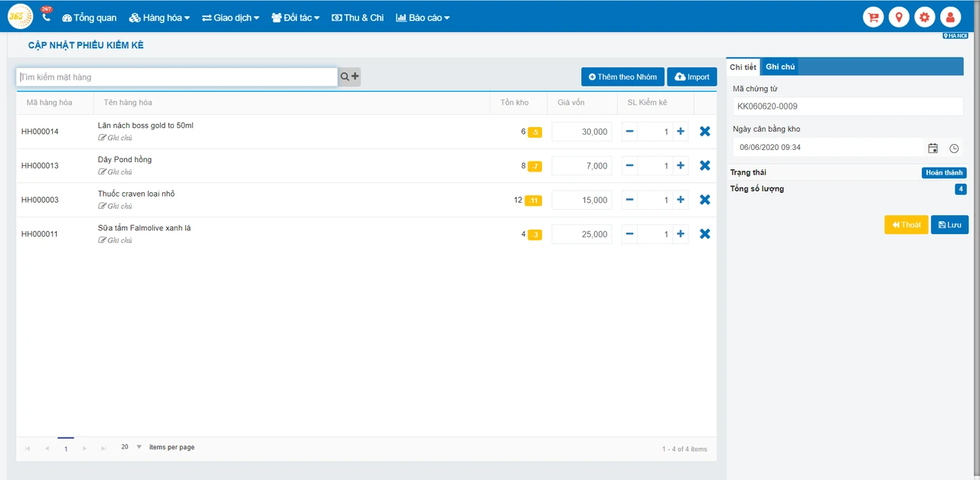Open the location pin icon in header
The height and width of the screenshot is (480, 980).
pyautogui.click(x=899, y=17)
